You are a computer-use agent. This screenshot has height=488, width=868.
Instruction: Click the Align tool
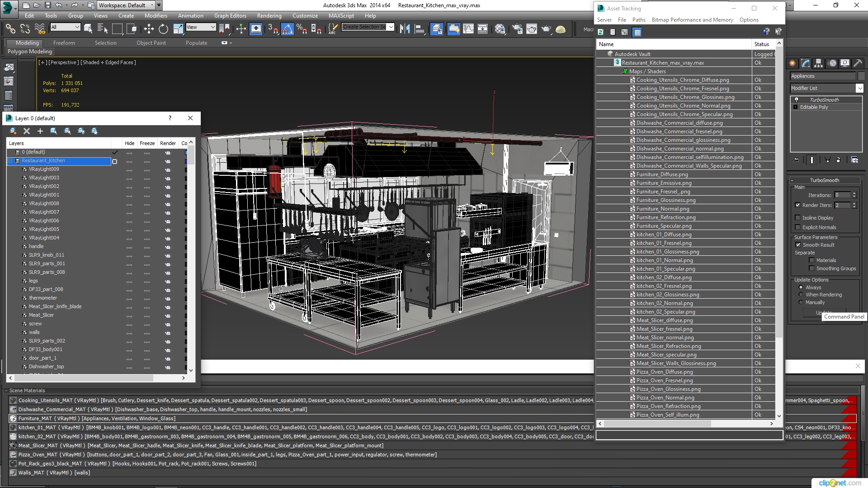420,29
